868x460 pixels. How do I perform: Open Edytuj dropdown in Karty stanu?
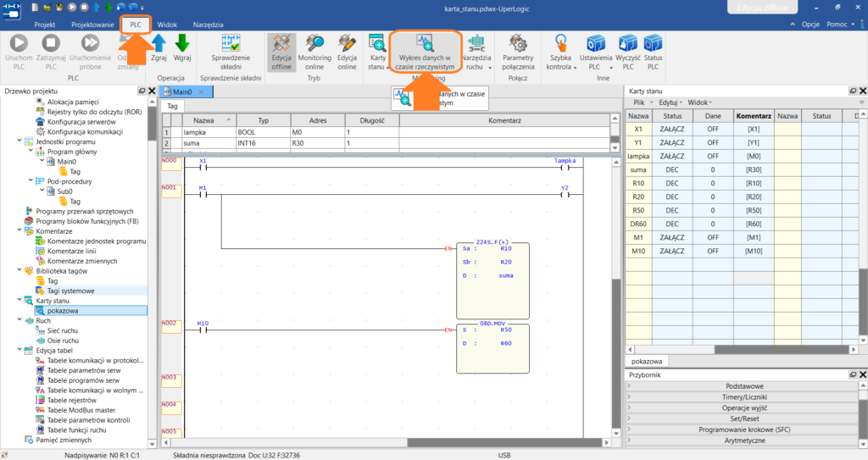click(670, 103)
